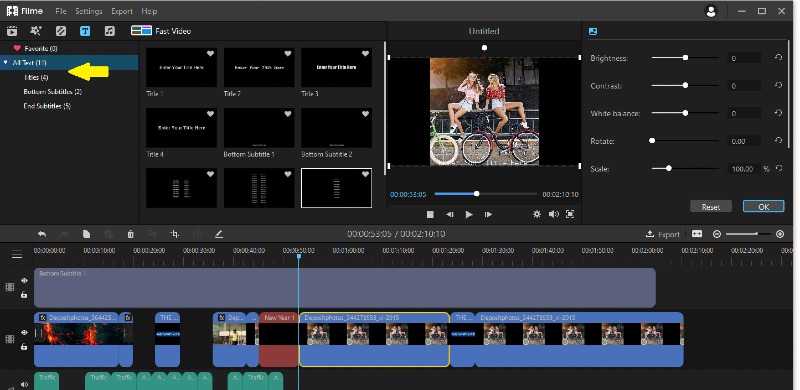This screenshot has width=800, height=390.
Task: Click the preview playback progress bar
Action: coord(486,194)
